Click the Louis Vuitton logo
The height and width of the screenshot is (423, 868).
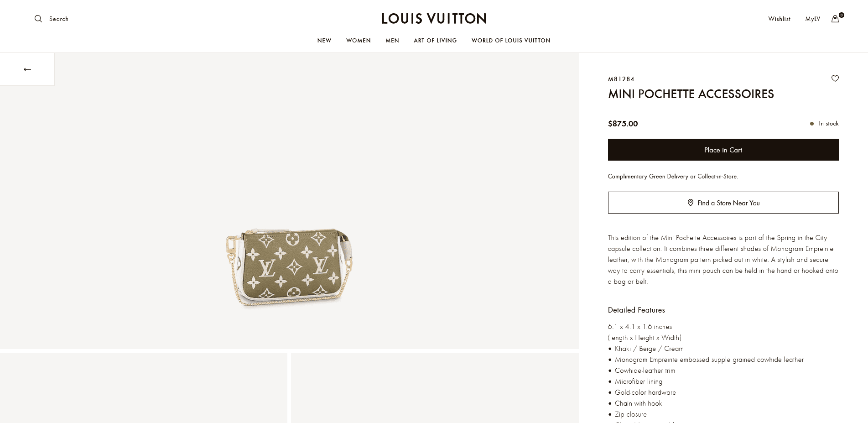(434, 19)
